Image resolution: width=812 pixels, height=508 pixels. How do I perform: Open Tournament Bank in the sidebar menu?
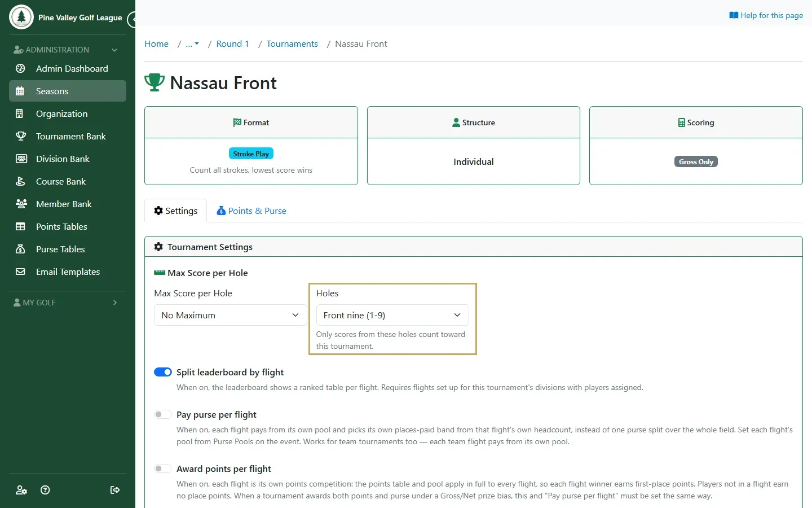pyautogui.click(x=68, y=136)
